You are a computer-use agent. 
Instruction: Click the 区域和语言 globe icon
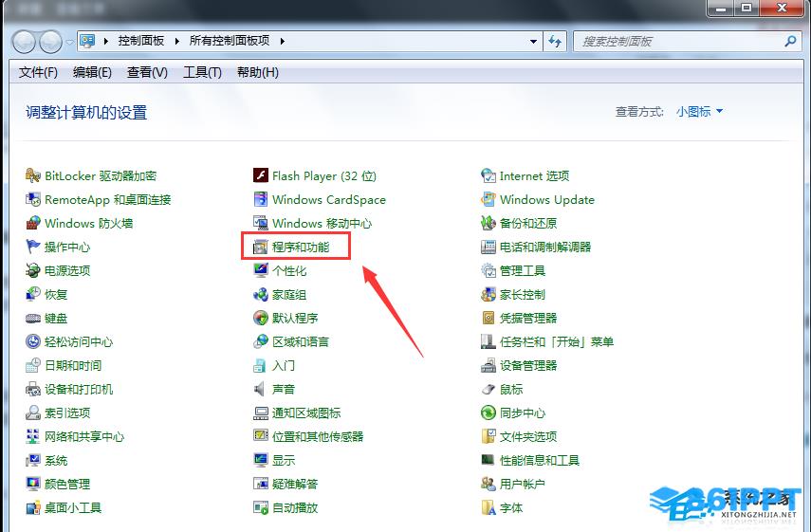pyautogui.click(x=261, y=341)
